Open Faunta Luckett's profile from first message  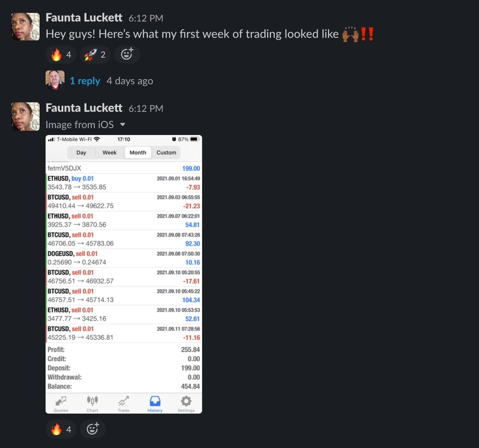[x=84, y=18]
